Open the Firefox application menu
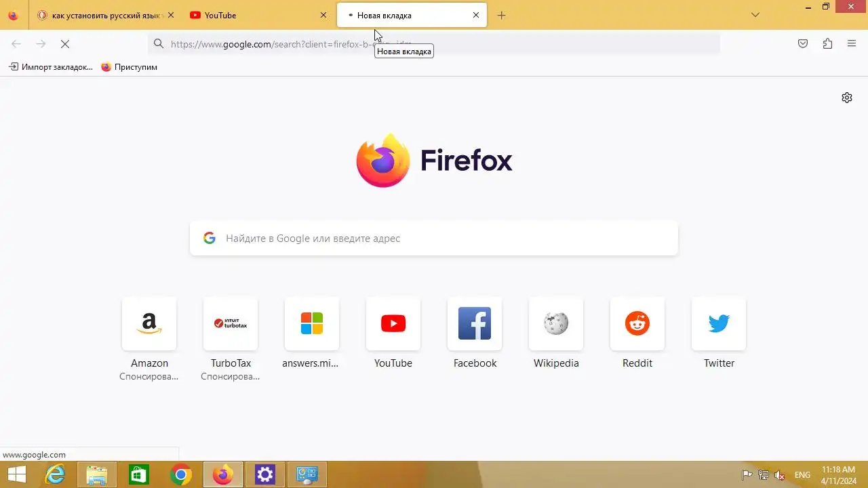Image resolution: width=868 pixels, height=488 pixels. 852,43
